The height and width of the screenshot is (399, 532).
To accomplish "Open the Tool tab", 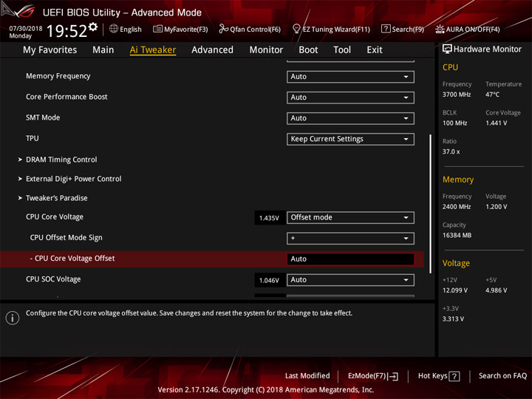I will click(x=342, y=50).
